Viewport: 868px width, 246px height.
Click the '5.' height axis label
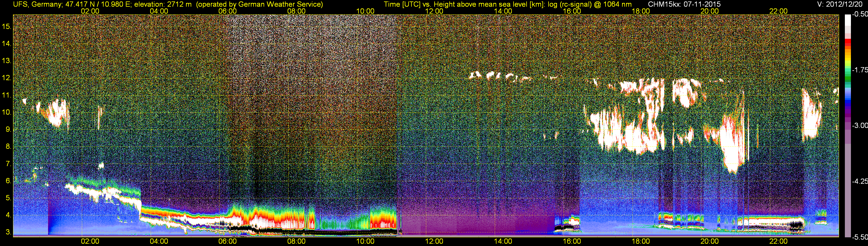click(9, 198)
